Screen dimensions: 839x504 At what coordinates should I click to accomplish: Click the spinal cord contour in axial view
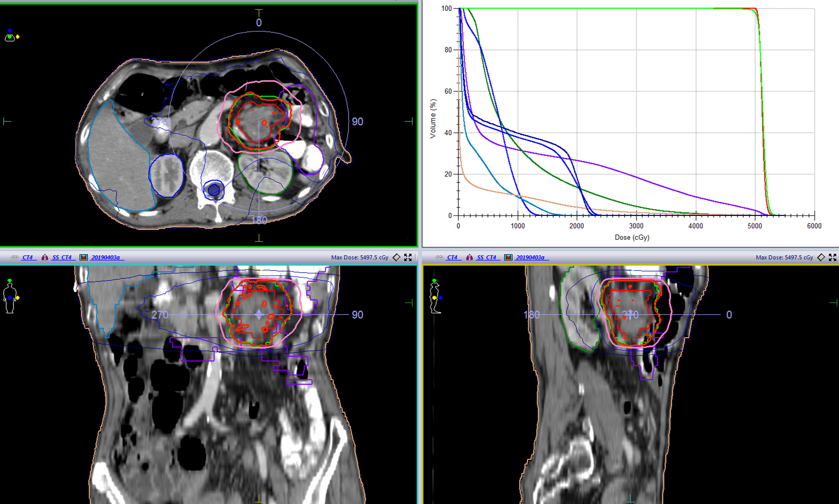(x=214, y=191)
